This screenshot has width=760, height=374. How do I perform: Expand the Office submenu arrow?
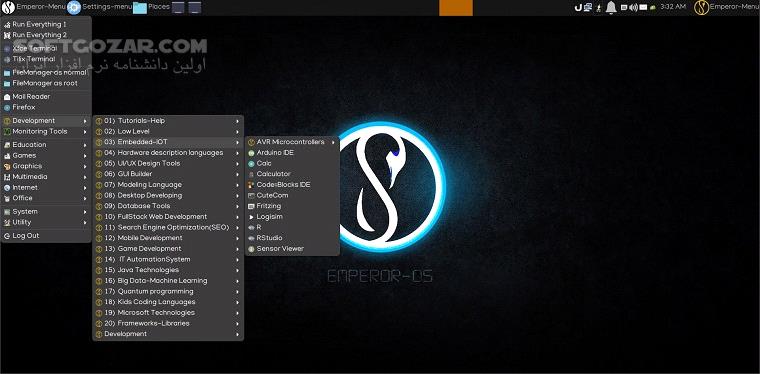tap(85, 198)
